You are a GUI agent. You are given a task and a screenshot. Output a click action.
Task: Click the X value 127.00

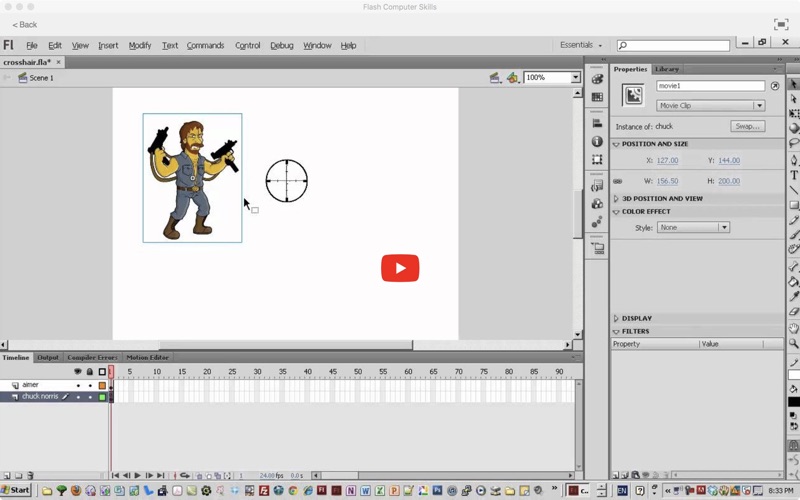[667, 160]
